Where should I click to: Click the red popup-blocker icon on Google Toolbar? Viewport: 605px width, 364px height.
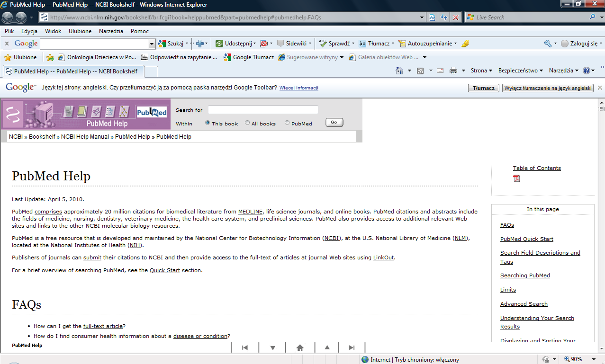pyautogui.click(x=264, y=44)
